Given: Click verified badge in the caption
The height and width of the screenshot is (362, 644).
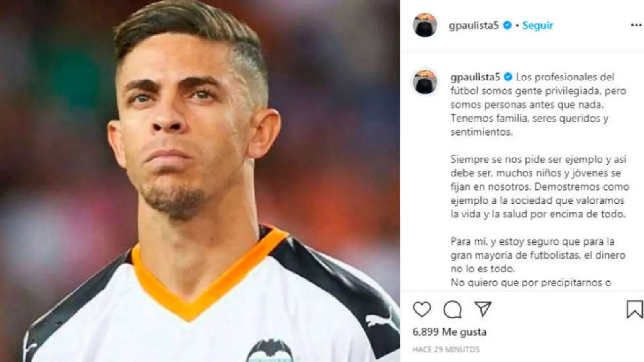Looking at the screenshot, I should [x=508, y=77].
